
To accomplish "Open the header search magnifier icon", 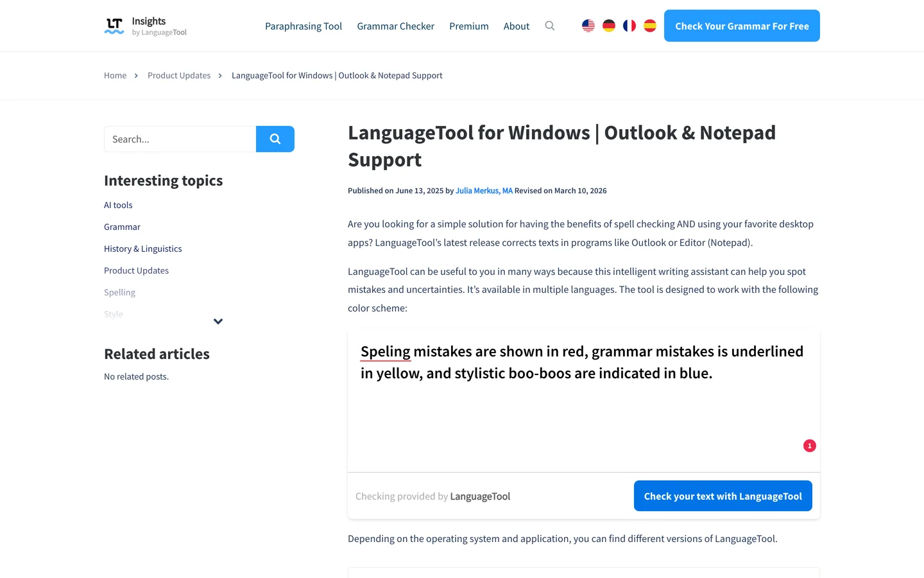I will [550, 26].
